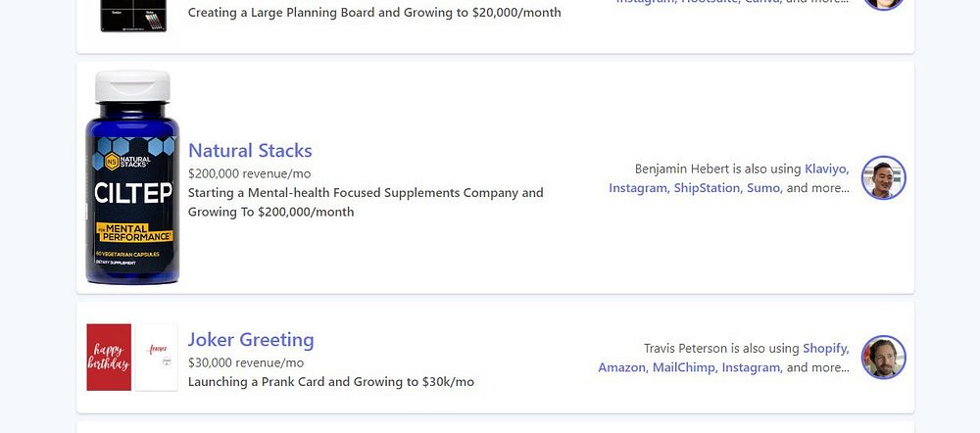
Task: Open the Natural Stacks title link
Action: pyautogui.click(x=250, y=151)
